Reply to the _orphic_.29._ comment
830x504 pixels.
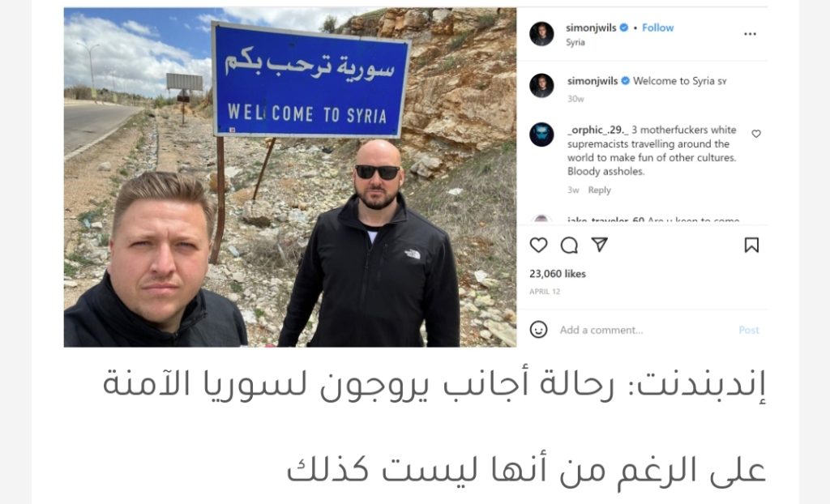coord(599,190)
